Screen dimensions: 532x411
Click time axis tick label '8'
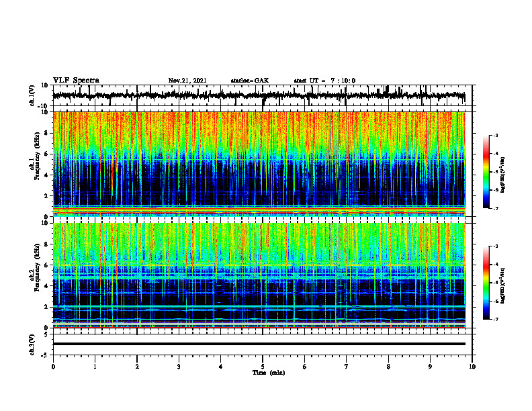pyautogui.click(x=388, y=367)
